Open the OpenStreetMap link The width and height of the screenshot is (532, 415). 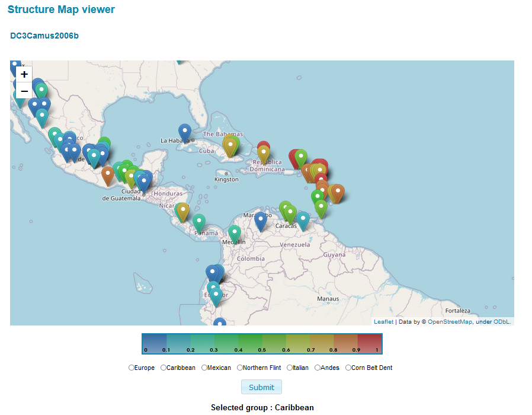450,321
